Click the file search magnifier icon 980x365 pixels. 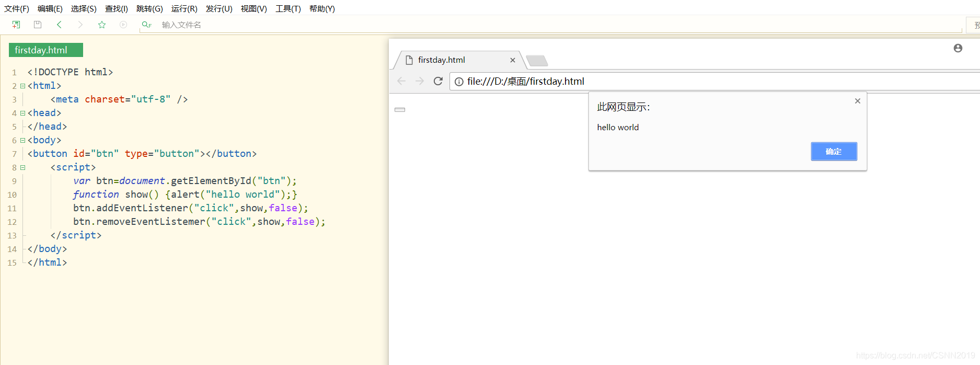(x=146, y=25)
